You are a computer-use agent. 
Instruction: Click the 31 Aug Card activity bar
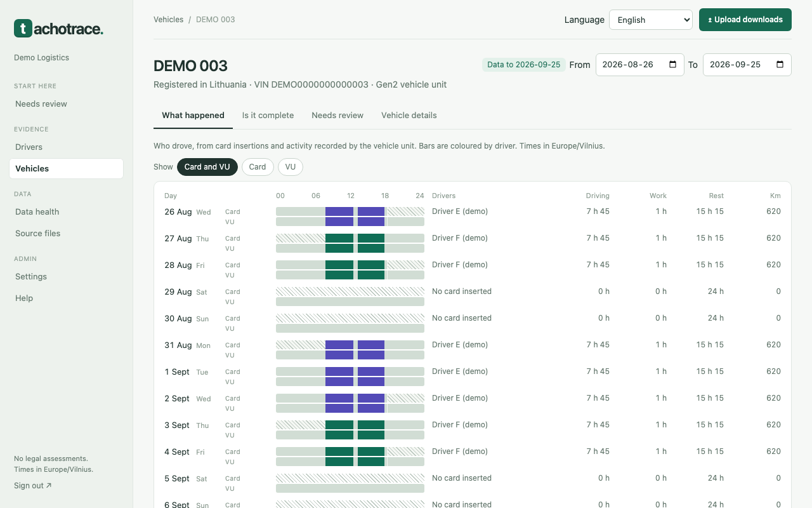pos(350,345)
